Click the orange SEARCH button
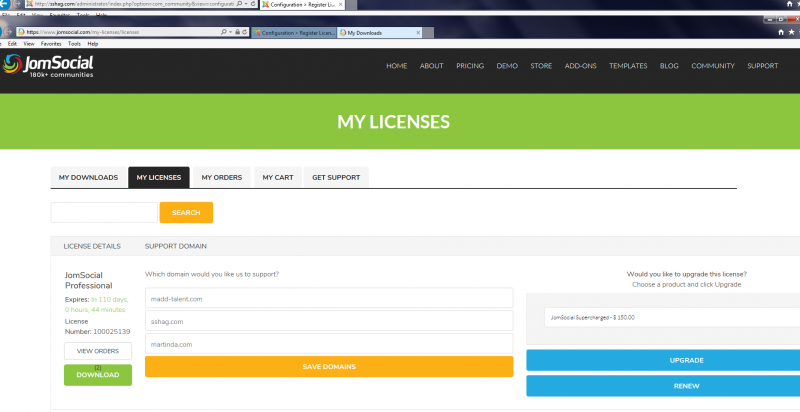The height and width of the screenshot is (412, 800). [x=186, y=213]
